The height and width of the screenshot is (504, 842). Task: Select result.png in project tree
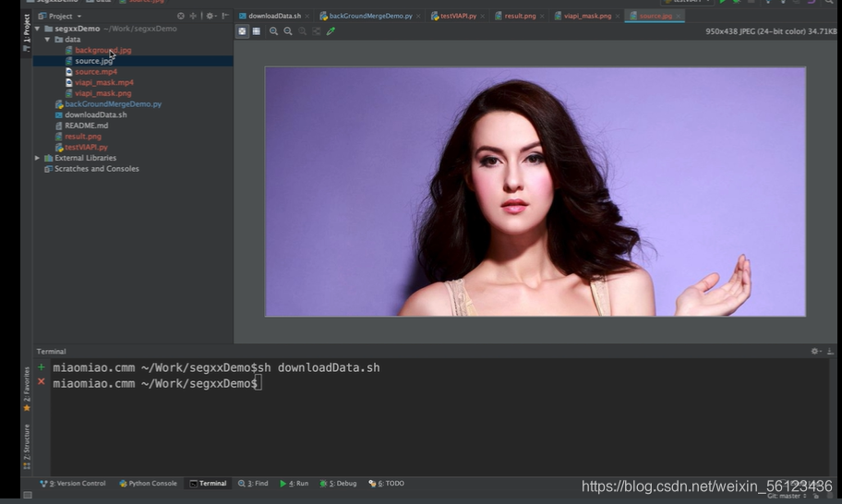point(83,136)
